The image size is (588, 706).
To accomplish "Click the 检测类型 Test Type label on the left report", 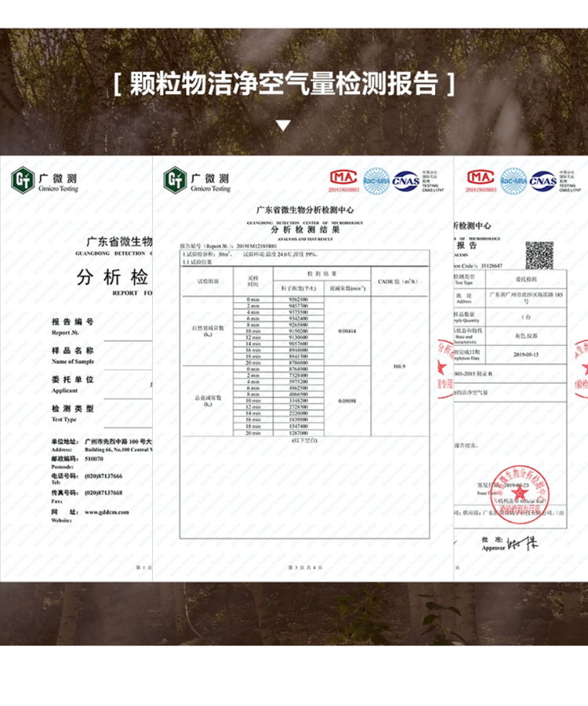I will tap(72, 413).
